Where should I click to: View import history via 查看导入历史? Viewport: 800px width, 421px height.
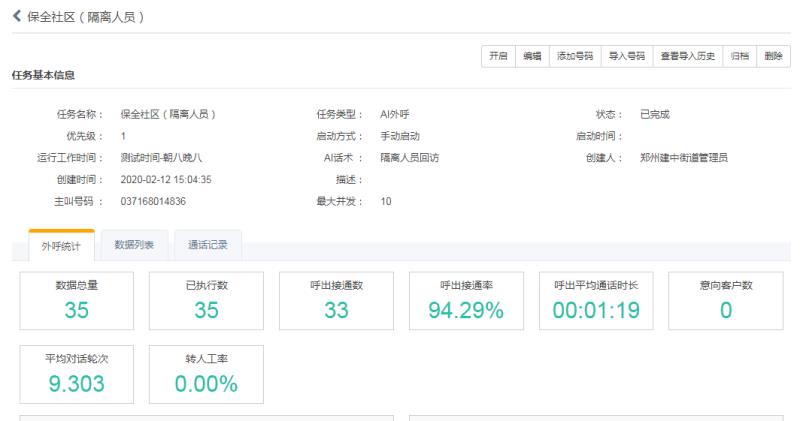[x=687, y=57]
